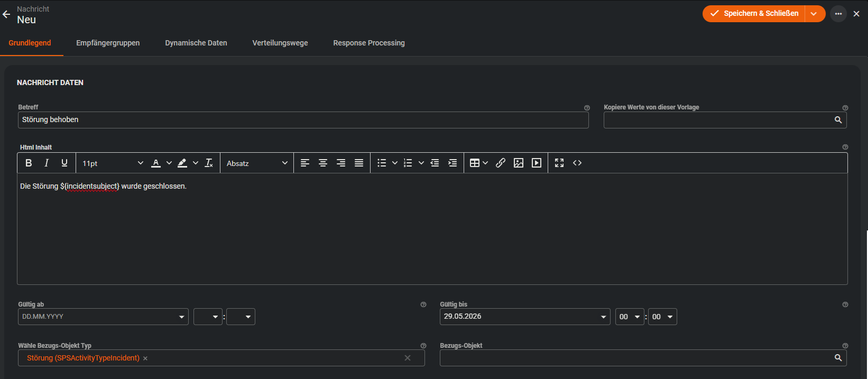Toggle italic text formatting
The width and height of the screenshot is (868, 379).
point(47,163)
